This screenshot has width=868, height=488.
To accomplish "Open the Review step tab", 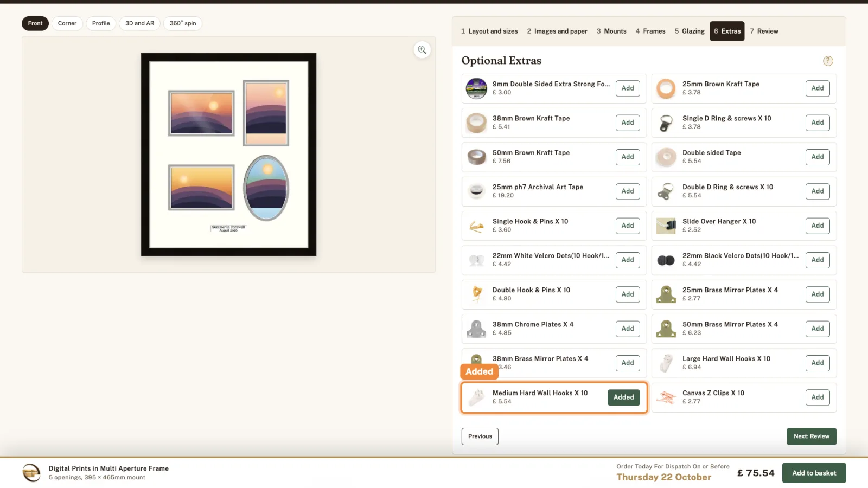I will (764, 31).
